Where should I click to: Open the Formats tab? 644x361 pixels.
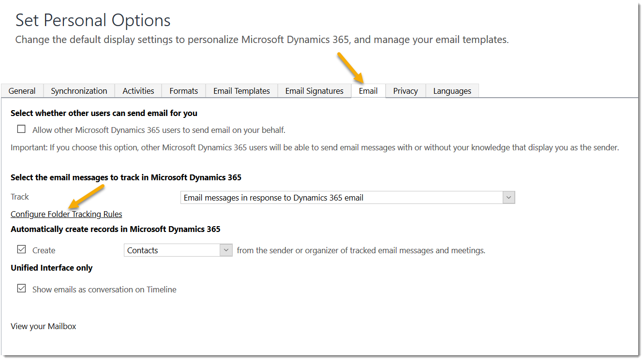coord(184,91)
